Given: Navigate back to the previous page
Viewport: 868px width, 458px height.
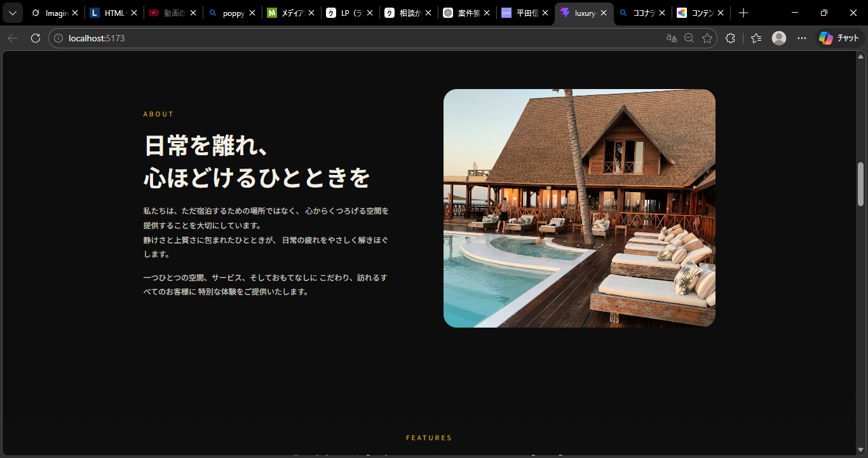Looking at the screenshot, I should [x=13, y=38].
